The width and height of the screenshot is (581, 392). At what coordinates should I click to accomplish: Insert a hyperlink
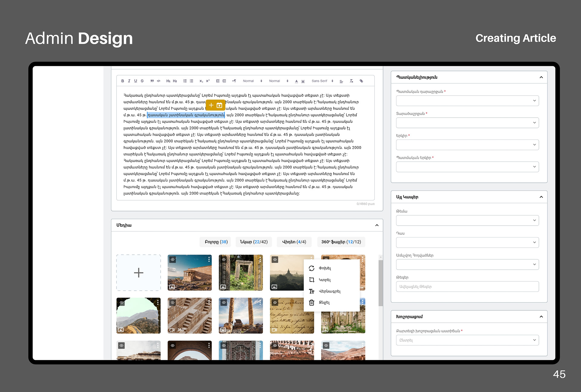pos(361,81)
